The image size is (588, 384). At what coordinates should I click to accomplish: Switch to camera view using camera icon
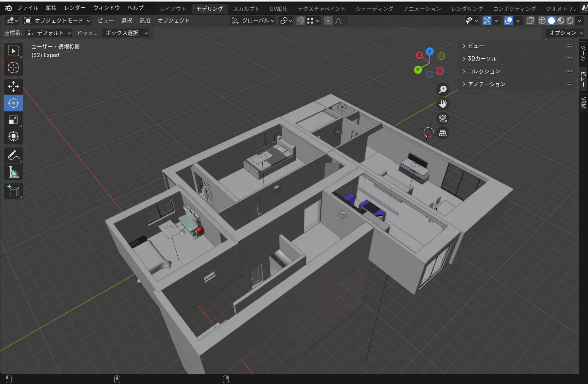click(x=443, y=118)
